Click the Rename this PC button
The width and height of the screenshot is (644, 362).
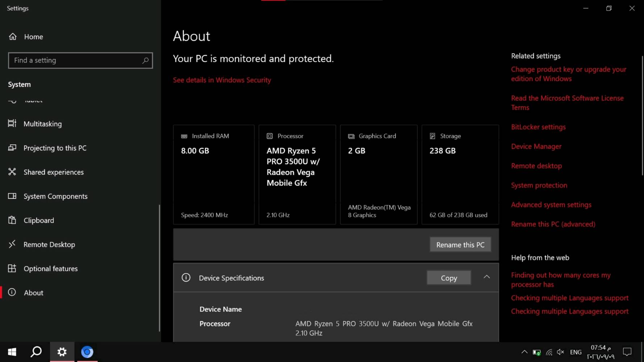[460, 245]
